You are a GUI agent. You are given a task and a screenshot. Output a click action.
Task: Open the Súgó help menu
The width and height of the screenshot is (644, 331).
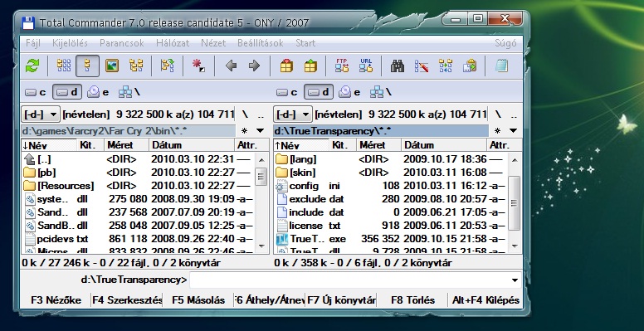click(x=505, y=43)
